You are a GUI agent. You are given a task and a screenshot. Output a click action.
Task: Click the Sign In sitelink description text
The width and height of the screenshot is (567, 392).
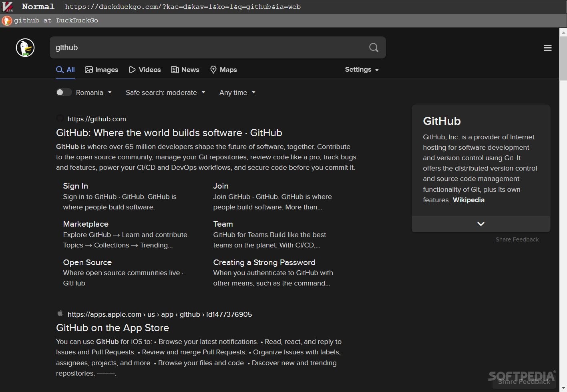120,202
